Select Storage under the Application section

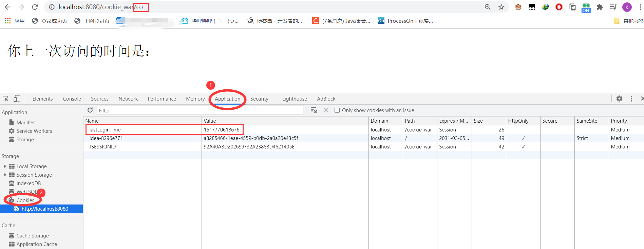click(x=25, y=140)
